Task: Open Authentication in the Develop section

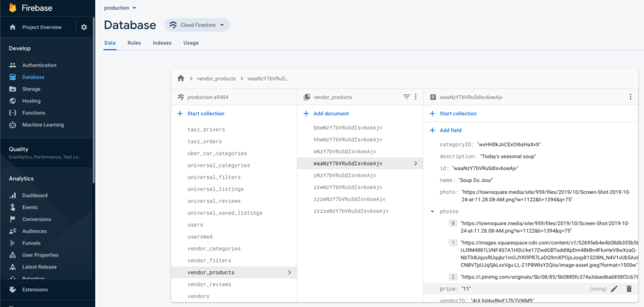Action: click(39, 65)
